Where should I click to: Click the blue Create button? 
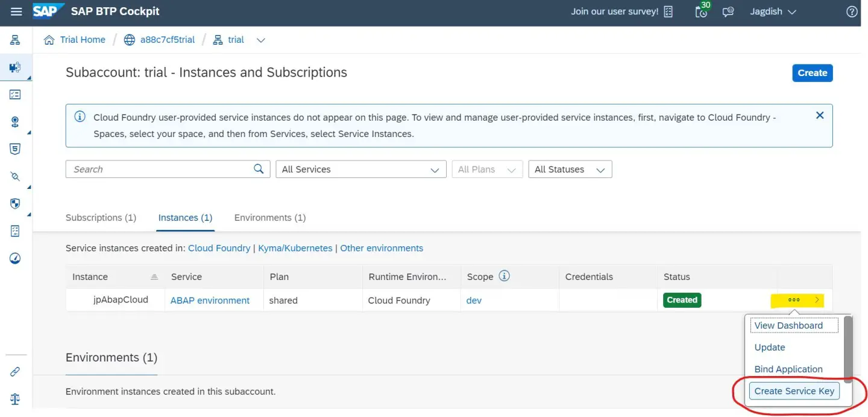click(x=812, y=73)
